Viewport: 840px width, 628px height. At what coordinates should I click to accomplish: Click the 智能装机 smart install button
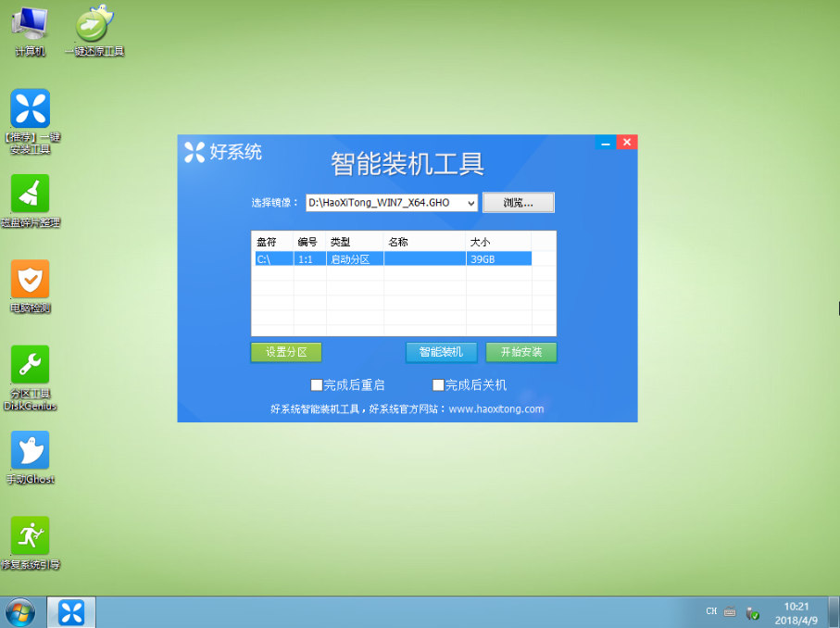(x=441, y=352)
